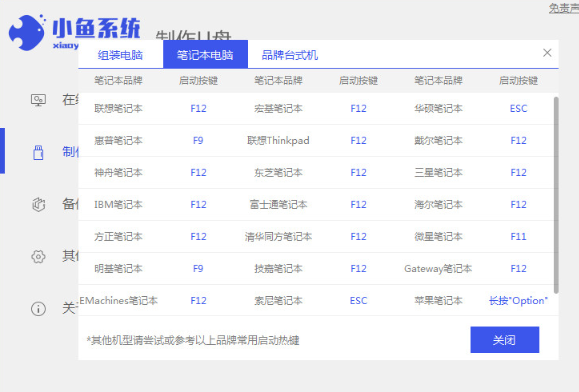This screenshot has height=392, width=579.
Task: Click 长按 Option hotkey for 苹果笔记本
Action: pos(518,301)
